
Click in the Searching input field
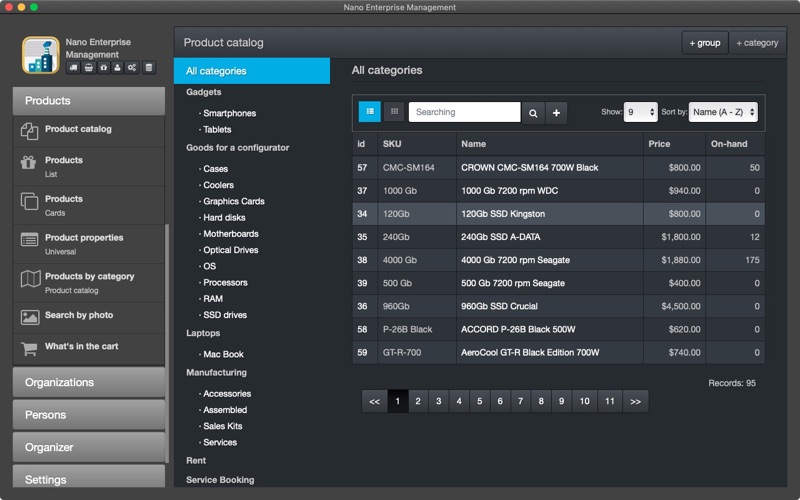[464, 112]
